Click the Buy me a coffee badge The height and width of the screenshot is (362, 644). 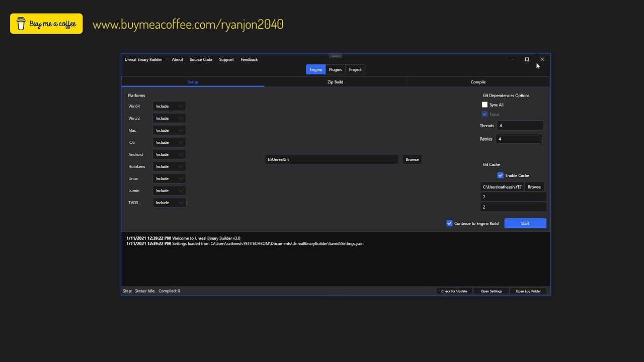pos(46,24)
